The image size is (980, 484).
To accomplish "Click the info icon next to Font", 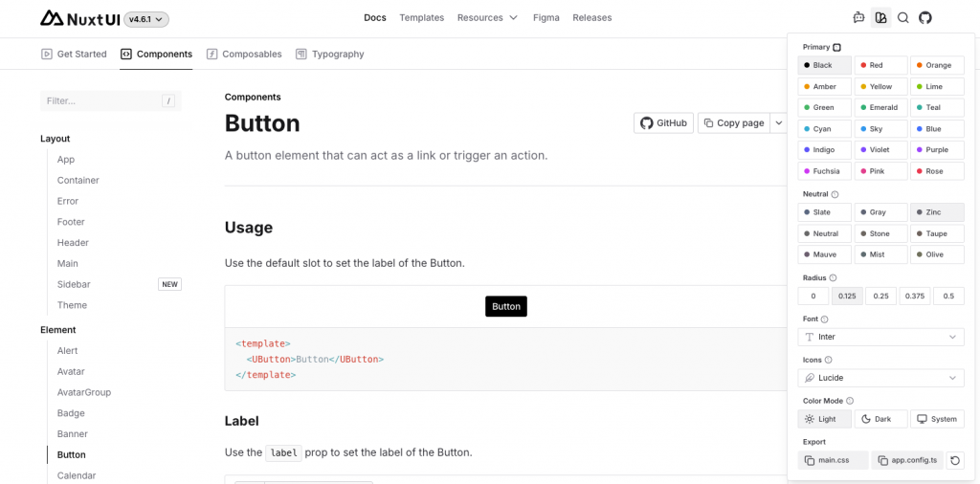I will 824,319.
